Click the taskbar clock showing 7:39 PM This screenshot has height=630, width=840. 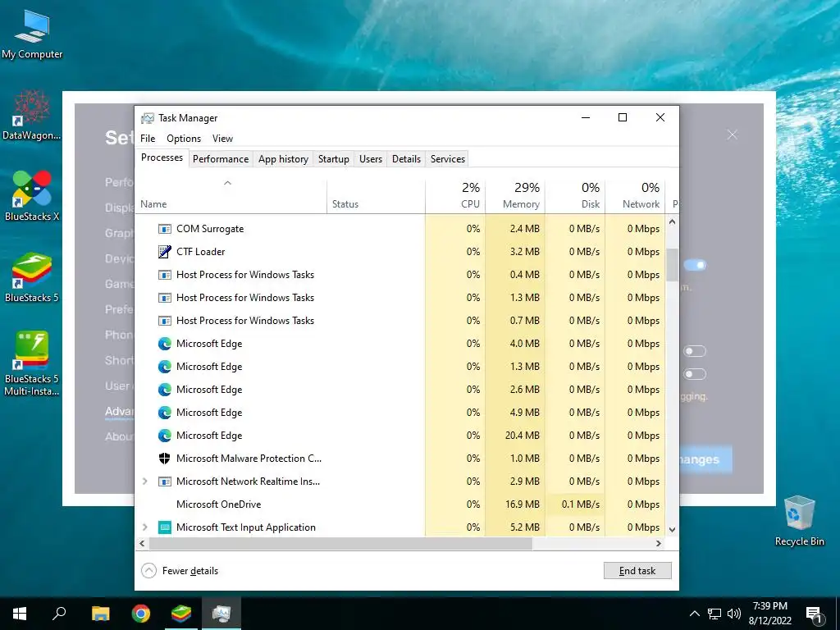point(769,614)
